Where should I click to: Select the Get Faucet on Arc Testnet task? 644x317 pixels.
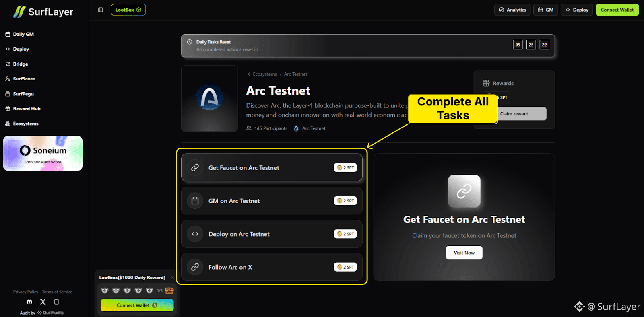(x=272, y=167)
